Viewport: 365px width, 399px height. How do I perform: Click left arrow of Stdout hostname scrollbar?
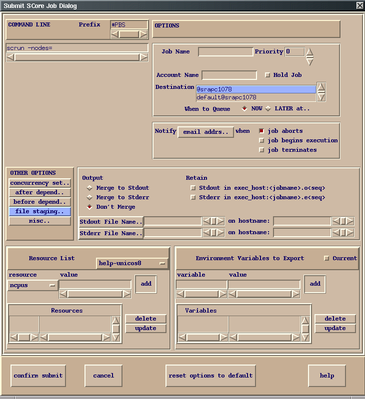336,221
